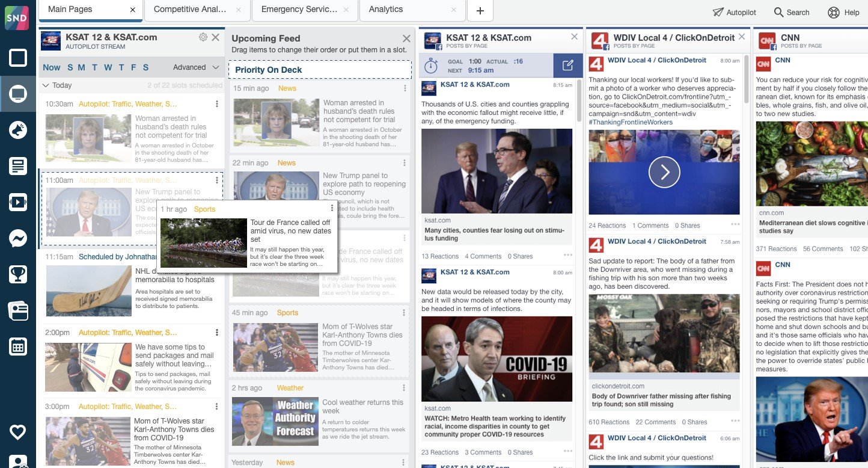The image size is (868, 468).
Task: Select Friday (F) in the day selector
Action: [133, 67]
